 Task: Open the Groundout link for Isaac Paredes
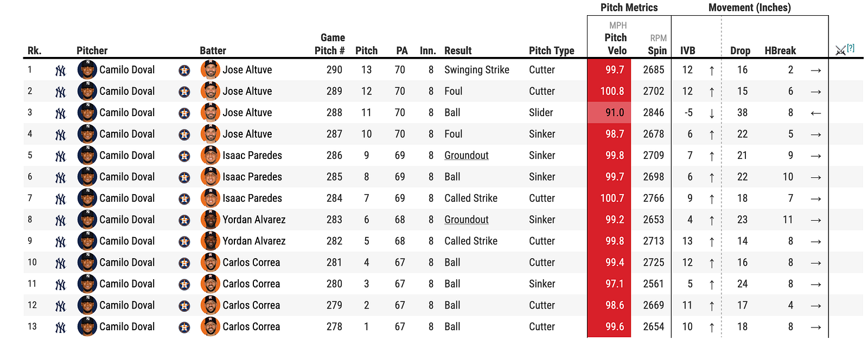pos(467,156)
